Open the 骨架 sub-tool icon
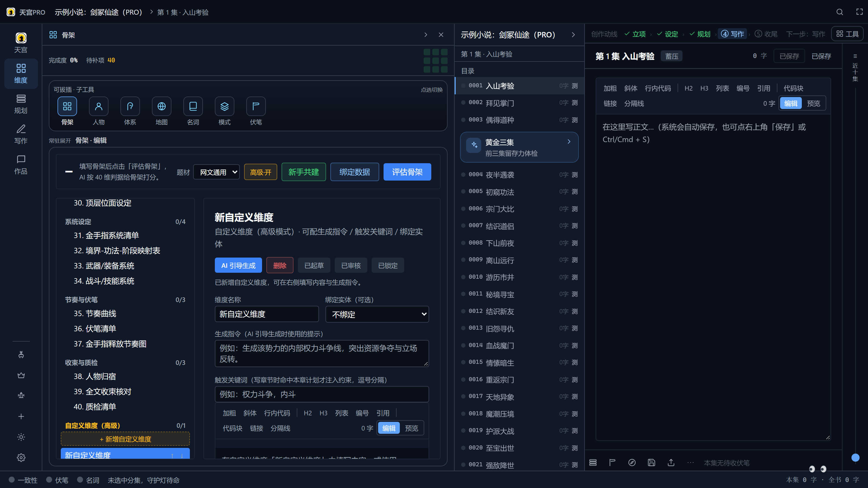868x488 pixels. 67,106
